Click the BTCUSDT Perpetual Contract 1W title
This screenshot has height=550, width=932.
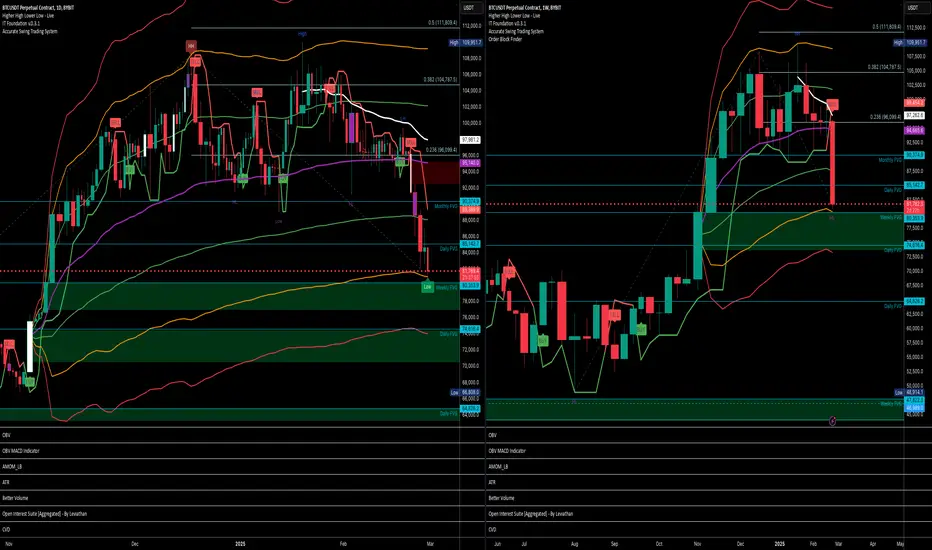(525, 8)
